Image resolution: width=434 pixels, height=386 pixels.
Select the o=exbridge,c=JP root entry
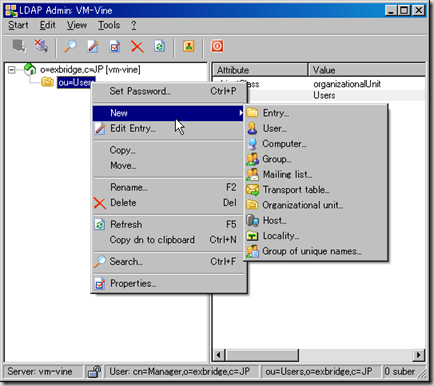(90, 69)
